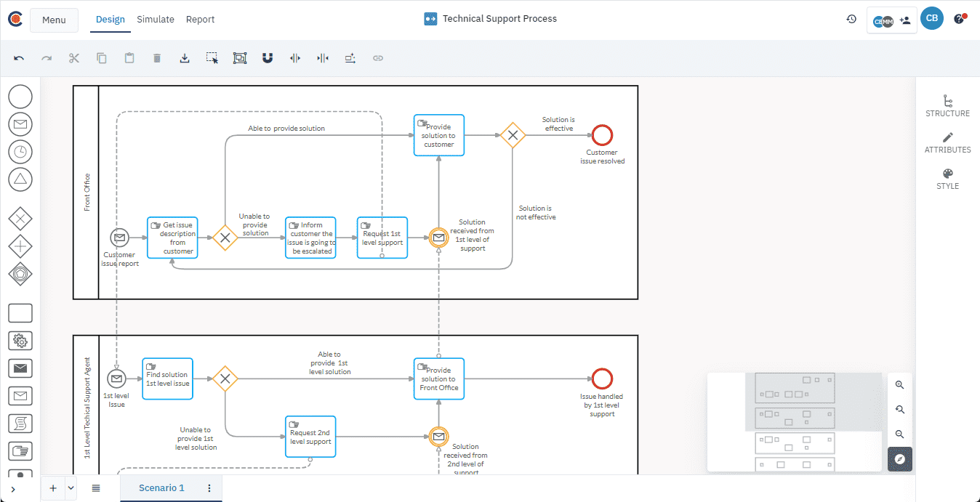Viewport: 980px width, 502px height.
Task: Select the Request 1st level support task
Action: [382, 238]
